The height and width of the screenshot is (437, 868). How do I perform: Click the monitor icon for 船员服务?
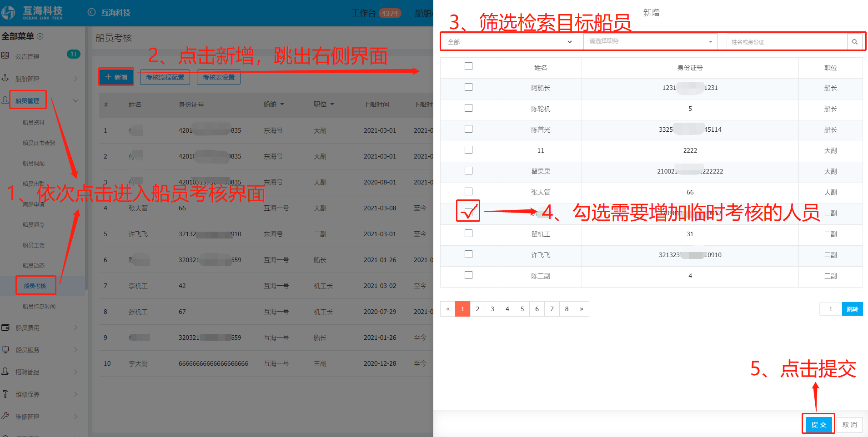[5, 349]
